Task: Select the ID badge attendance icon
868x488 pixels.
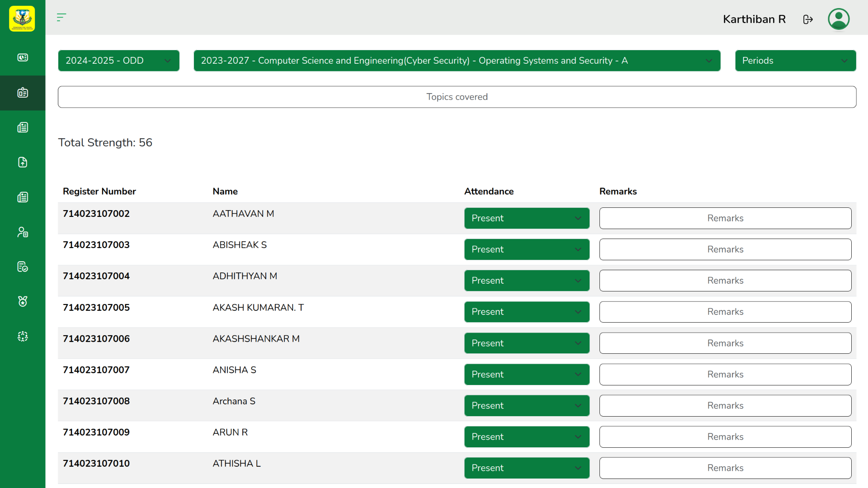Action: point(23,93)
